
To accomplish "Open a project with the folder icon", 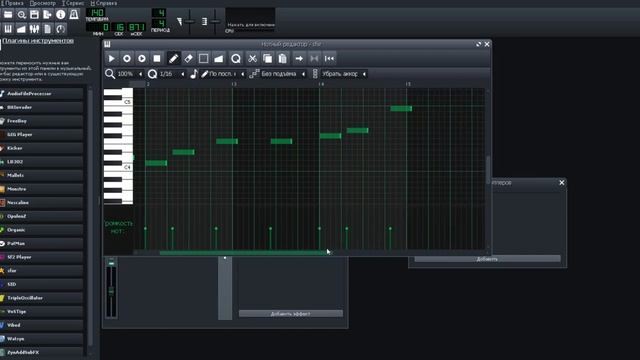I will [x=8, y=15].
